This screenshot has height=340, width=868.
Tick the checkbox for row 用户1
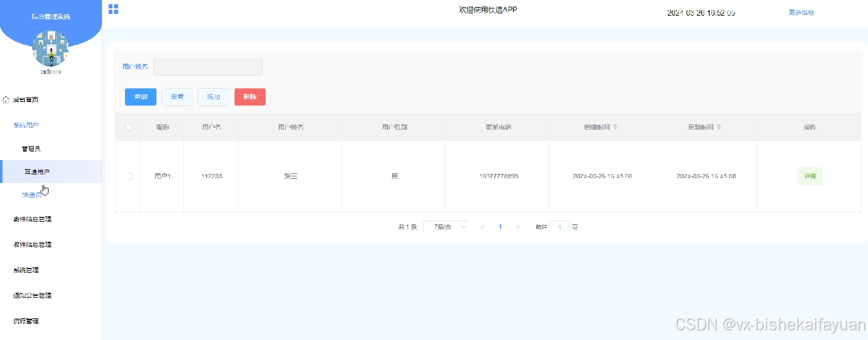[x=129, y=176]
